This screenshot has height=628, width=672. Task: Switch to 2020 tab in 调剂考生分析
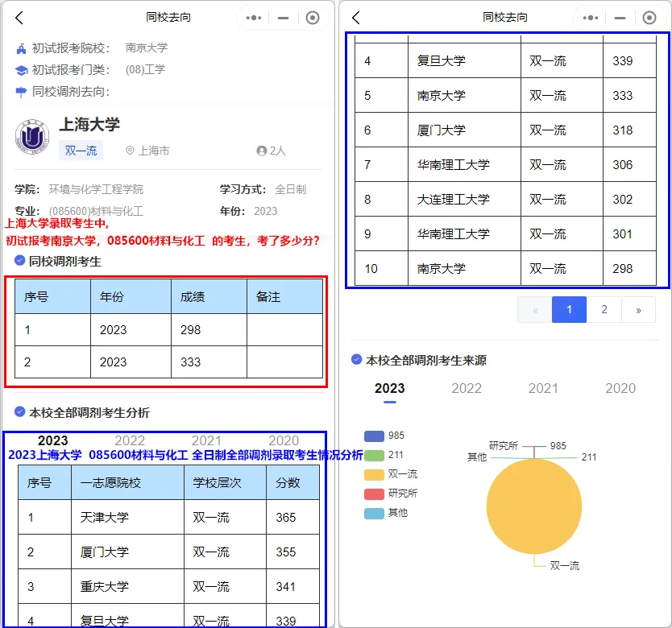point(284,440)
